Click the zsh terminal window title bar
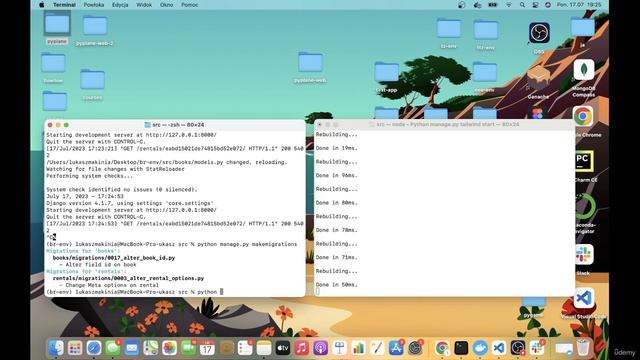This screenshot has height=360, width=640. click(x=175, y=125)
